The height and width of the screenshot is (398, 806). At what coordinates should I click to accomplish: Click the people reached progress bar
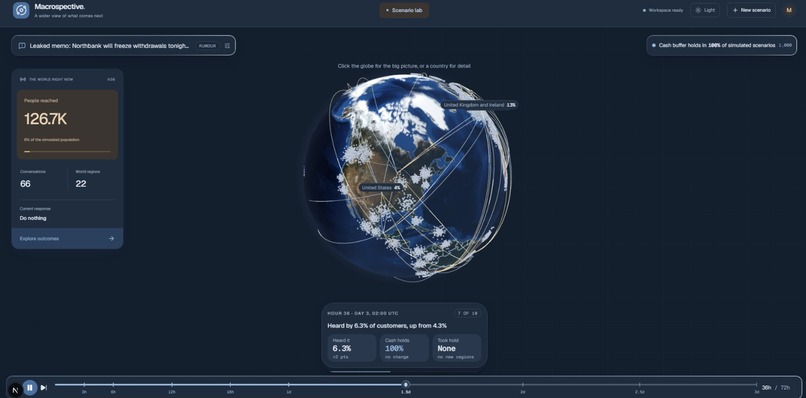[x=67, y=152]
